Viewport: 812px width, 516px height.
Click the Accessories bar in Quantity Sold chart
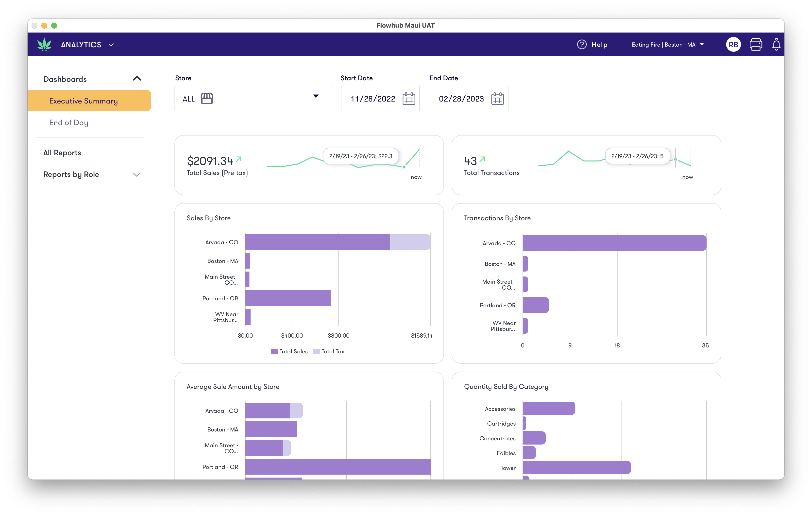tap(549, 408)
